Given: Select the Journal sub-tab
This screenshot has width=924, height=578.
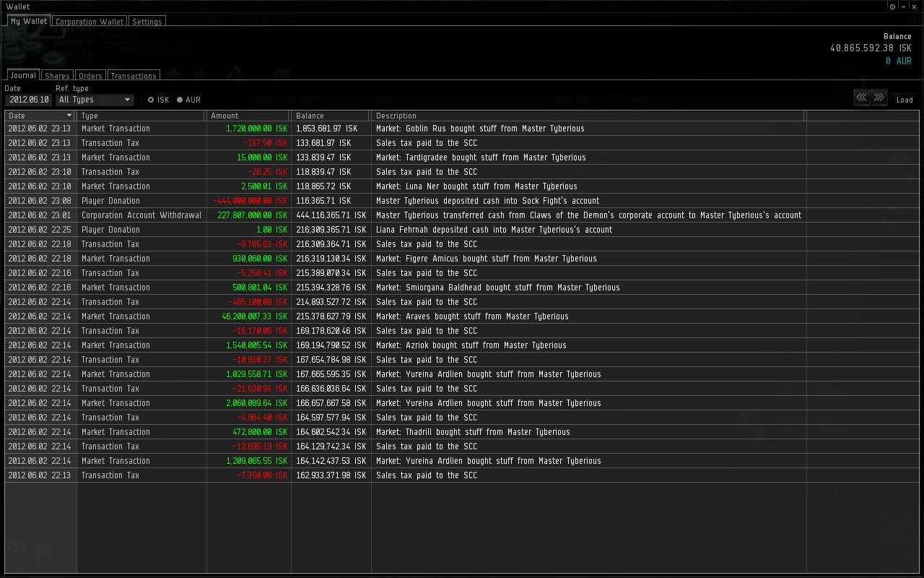Looking at the screenshot, I should [x=23, y=75].
